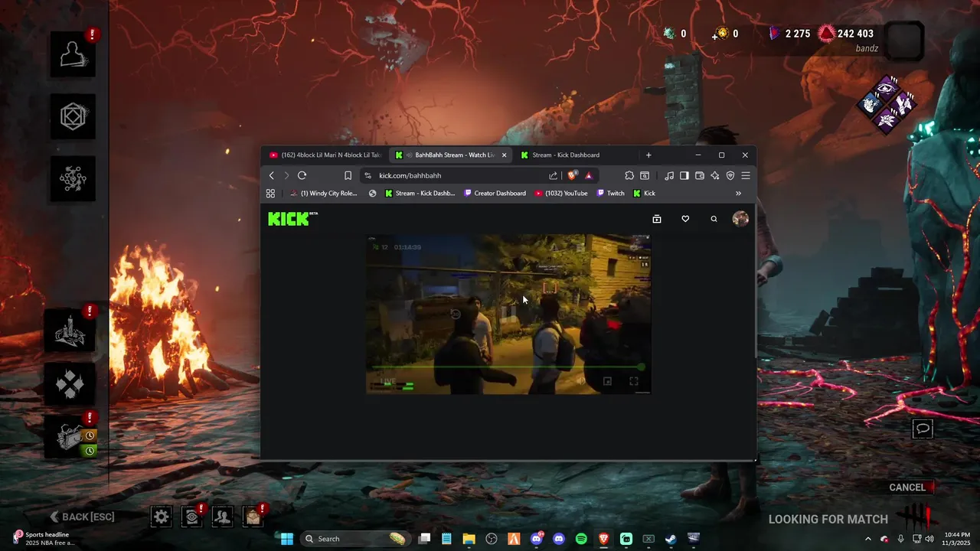980x551 pixels.
Task: Open Spotify from the taskbar
Action: coord(581,539)
